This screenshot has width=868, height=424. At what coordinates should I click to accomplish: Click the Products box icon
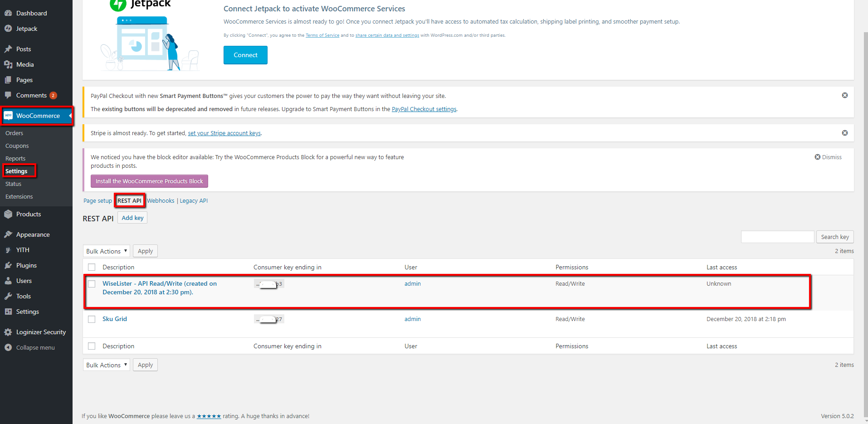(8, 214)
